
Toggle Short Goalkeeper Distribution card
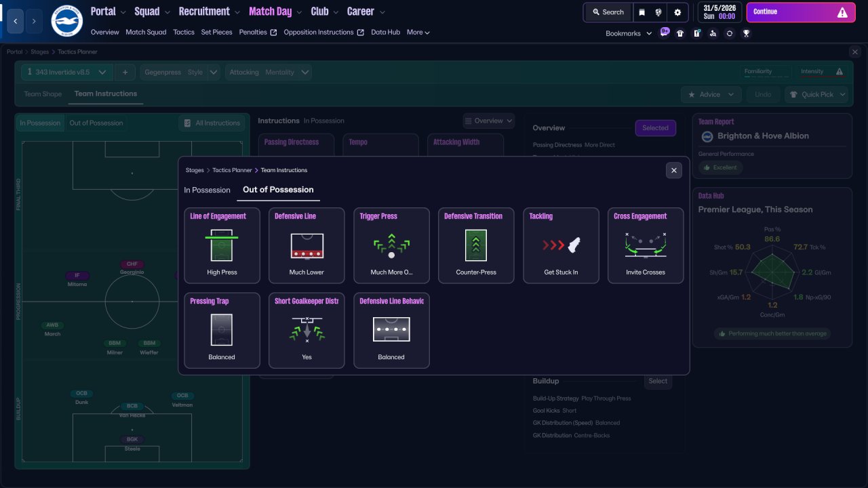(x=307, y=330)
